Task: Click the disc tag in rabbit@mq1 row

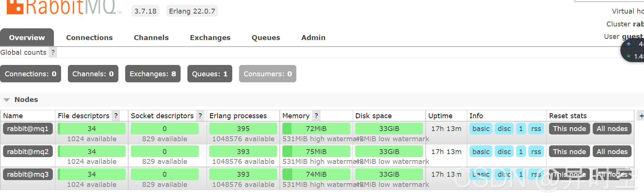Action: pos(504,129)
